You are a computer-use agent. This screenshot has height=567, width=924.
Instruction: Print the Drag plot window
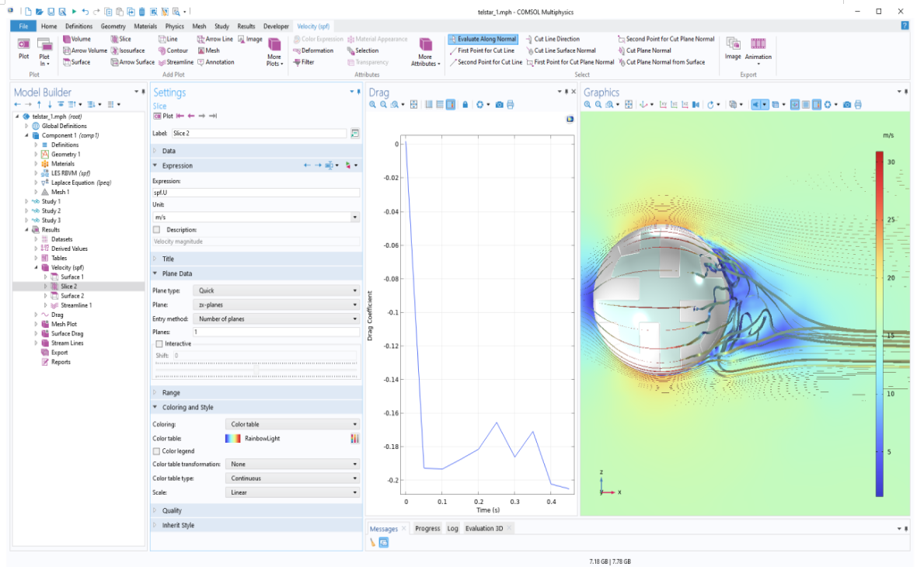pyautogui.click(x=511, y=105)
